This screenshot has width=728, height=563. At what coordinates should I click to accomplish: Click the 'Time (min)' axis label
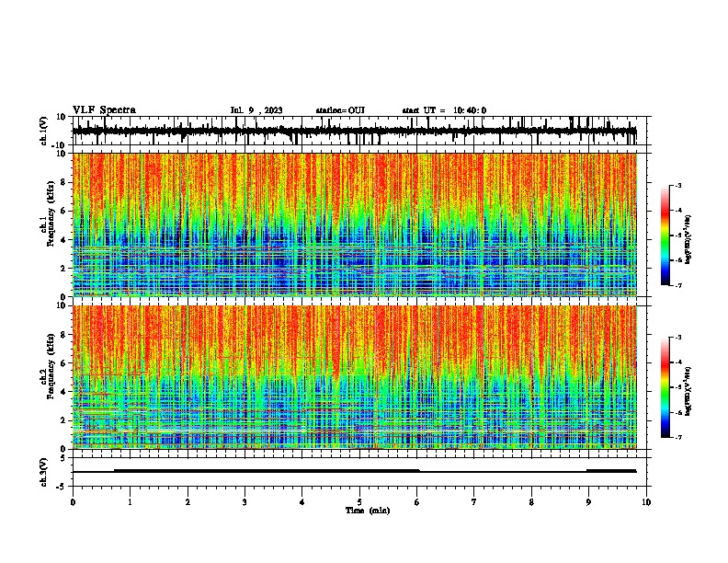[x=368, y=511]
